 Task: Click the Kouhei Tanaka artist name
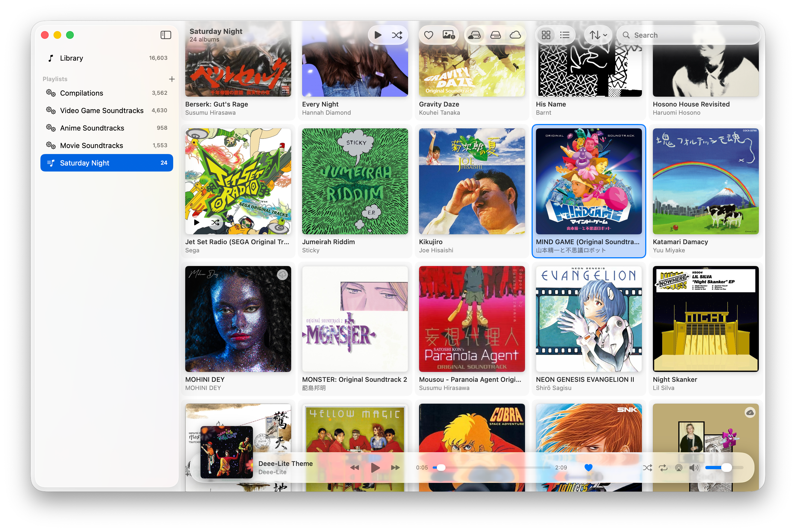440,113
